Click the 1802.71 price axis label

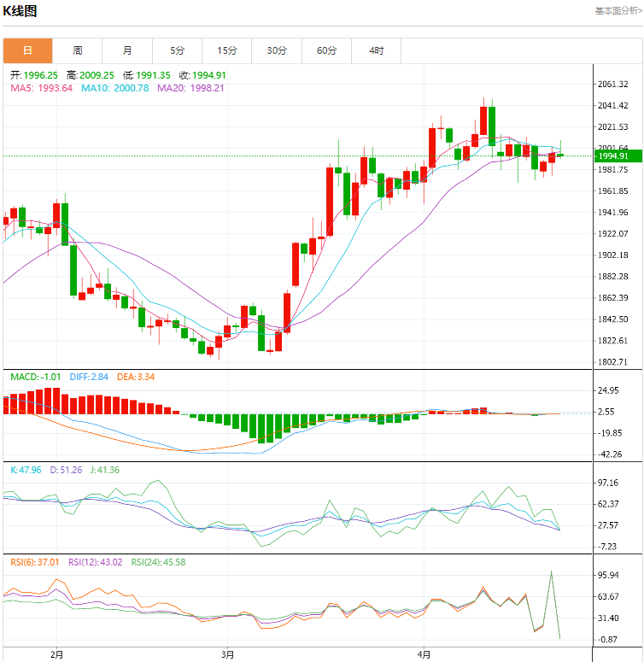pos(612,362)
